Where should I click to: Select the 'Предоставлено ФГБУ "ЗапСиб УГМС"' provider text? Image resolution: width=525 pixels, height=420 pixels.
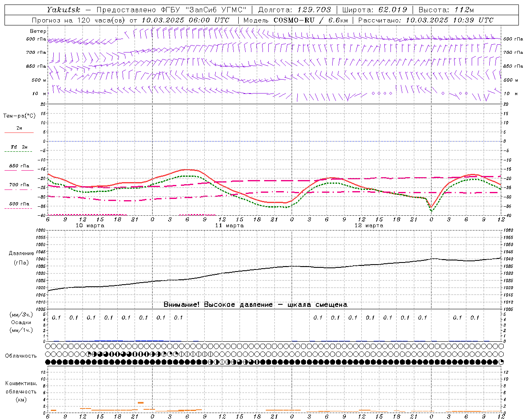(x=171, y=10)
